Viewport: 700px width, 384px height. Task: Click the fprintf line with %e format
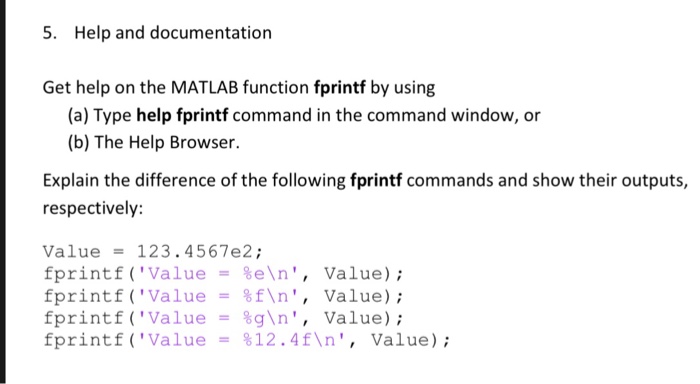pyautogui.click(x=223, y=274)
